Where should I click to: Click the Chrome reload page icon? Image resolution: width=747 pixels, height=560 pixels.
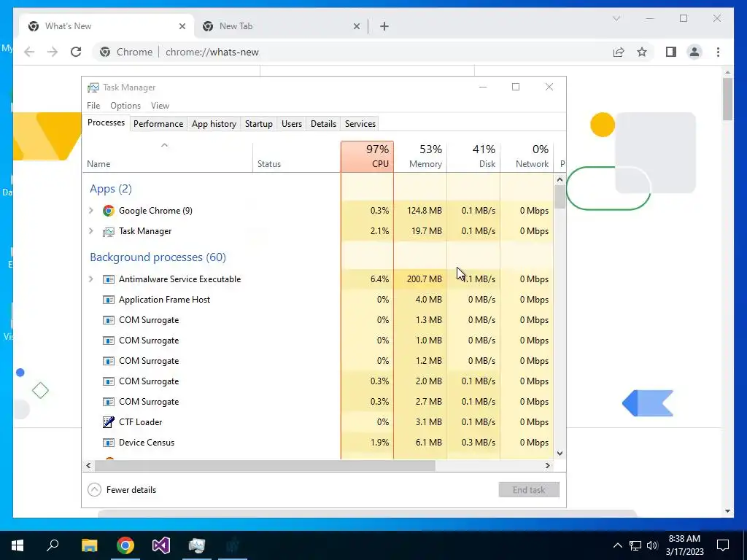click(76, 52)
